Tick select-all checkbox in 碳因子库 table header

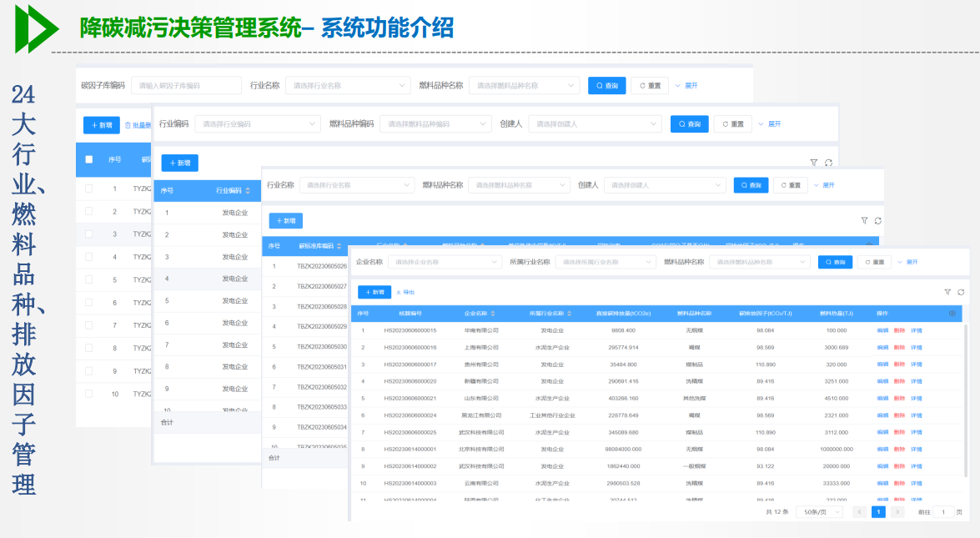point(88,159)
